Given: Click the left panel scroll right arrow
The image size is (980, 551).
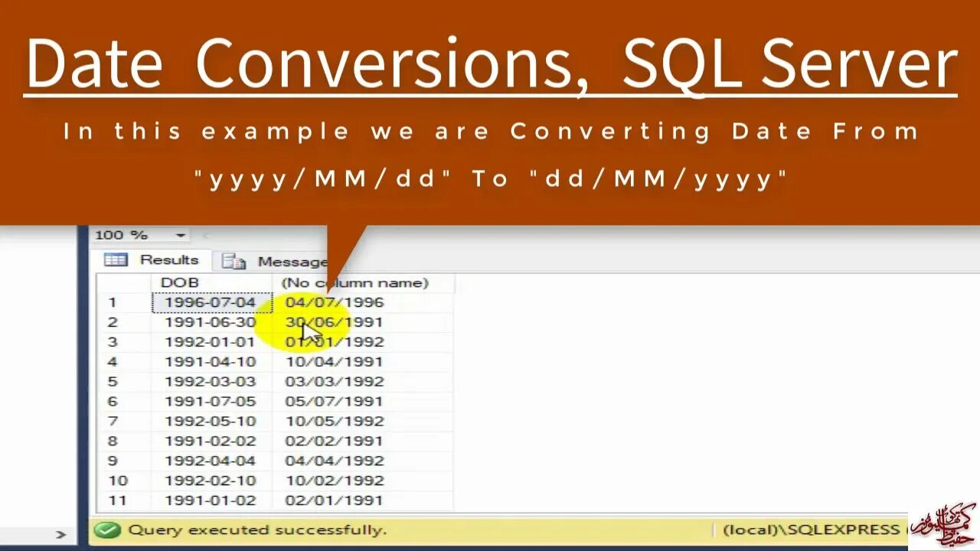Looking at the screenshot, I should [x=61, y=534].
